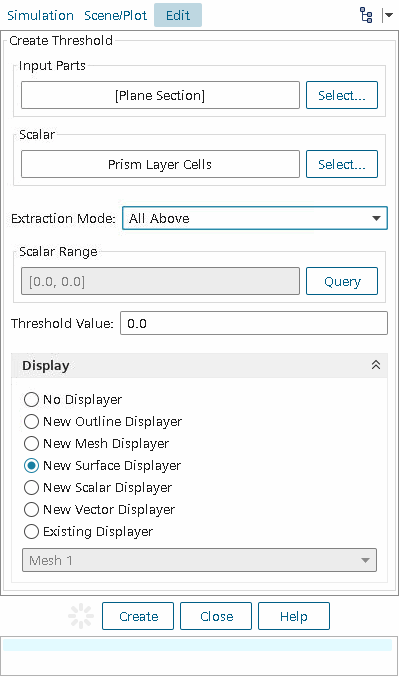Image resolution: width=399 pixels, height=677 pixels.
Task: Open the Edit tab
Action: tap(178, 15)
